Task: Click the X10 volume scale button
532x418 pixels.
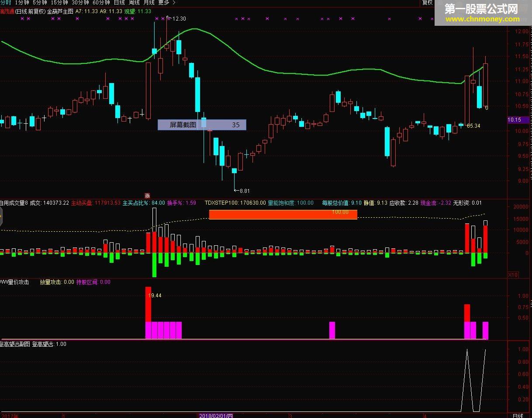Action: [513, 275]
